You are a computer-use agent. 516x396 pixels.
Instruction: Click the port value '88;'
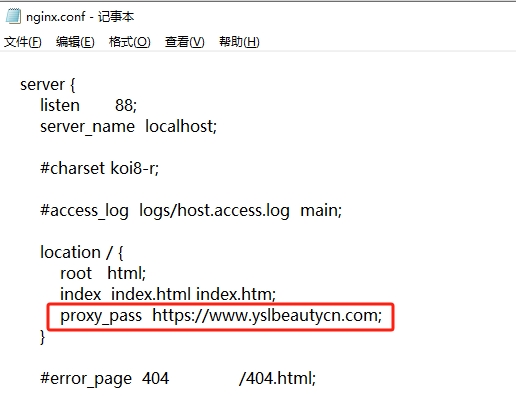126,105
